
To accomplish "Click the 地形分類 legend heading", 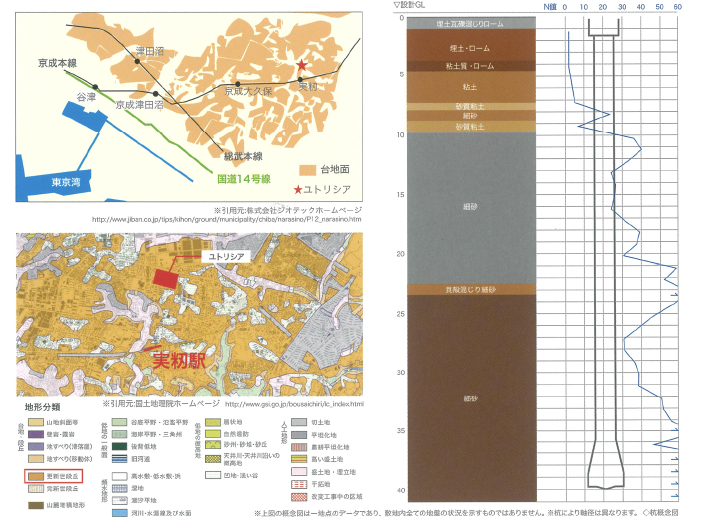I will [42, 407].
